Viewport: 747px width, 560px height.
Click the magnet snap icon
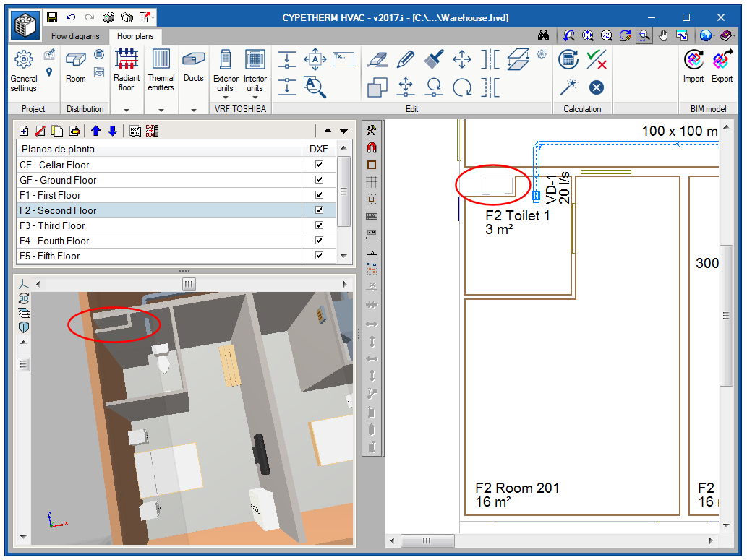pos(372,147)
